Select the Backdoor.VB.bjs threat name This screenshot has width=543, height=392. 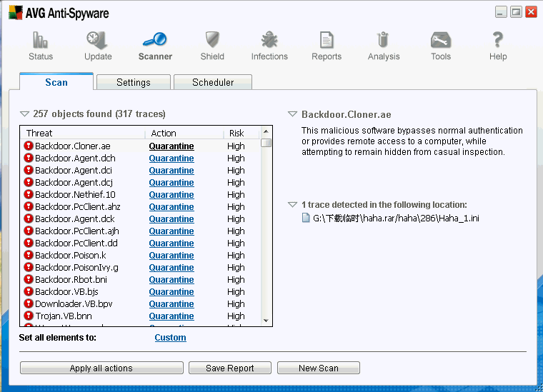pyautogui.click(x=66, y=291)
